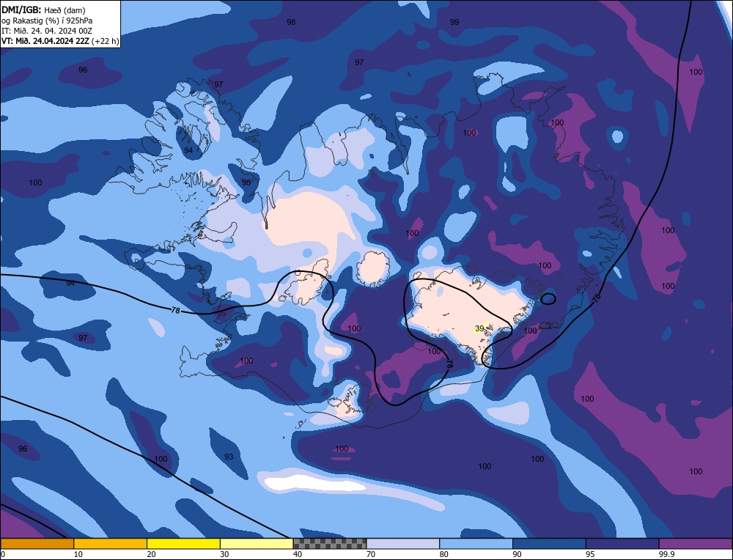Click the legend scale label "90"
The height and width of the screenshot is (560, 733).
517,554
